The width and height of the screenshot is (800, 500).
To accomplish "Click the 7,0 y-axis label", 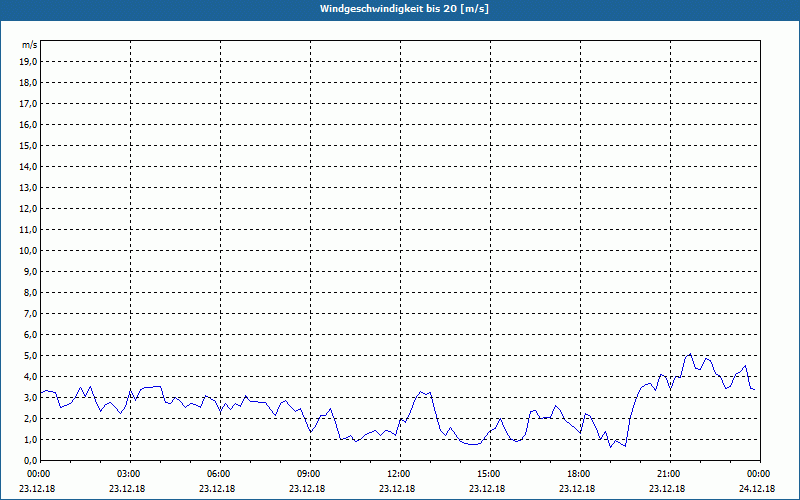I will pyautogui.click(x=30, y=313).
